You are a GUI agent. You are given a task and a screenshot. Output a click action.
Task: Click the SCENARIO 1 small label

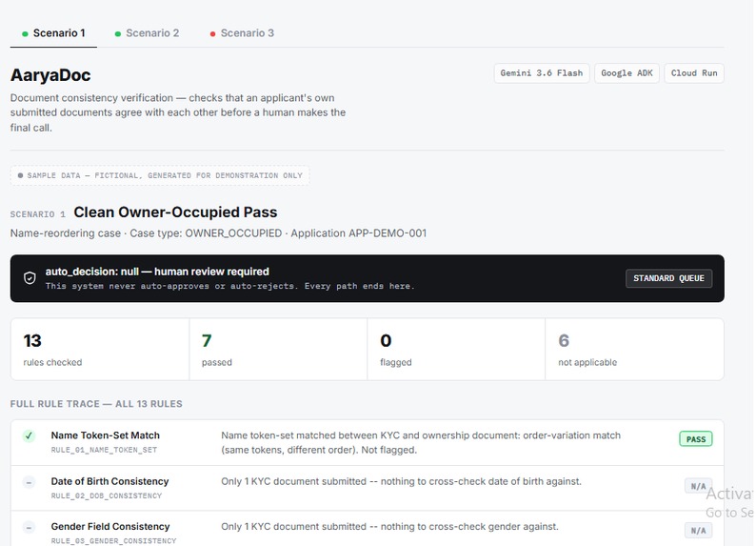click(x=37, y=214)
